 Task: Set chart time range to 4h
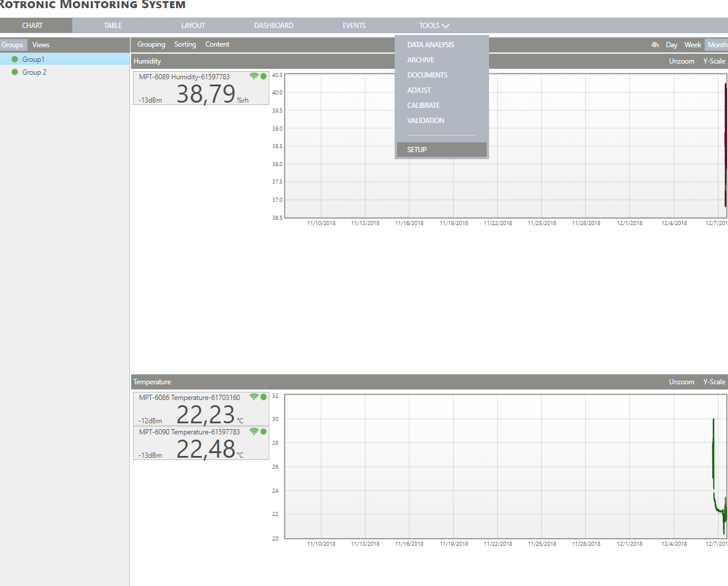[655, 45]
